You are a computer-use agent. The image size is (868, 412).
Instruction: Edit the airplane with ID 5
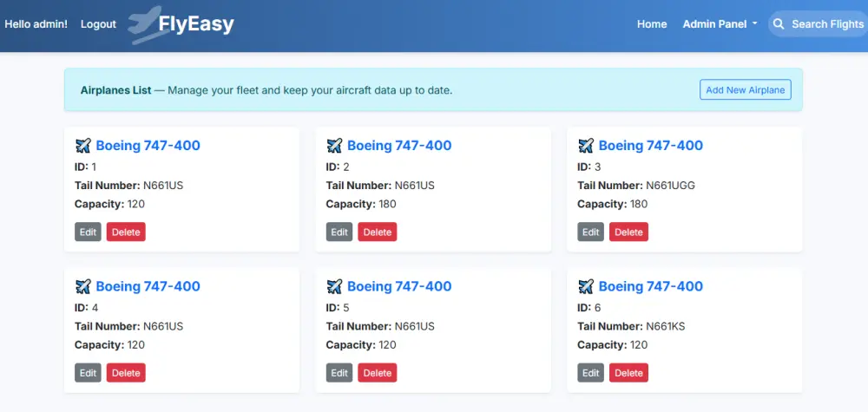tap(339, 373)
